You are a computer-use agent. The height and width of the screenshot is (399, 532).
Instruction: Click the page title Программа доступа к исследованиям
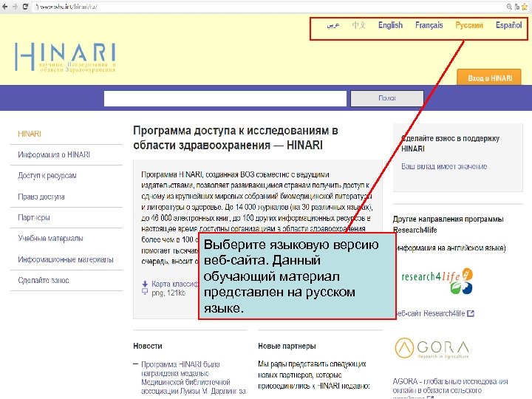tap(236, 137)
